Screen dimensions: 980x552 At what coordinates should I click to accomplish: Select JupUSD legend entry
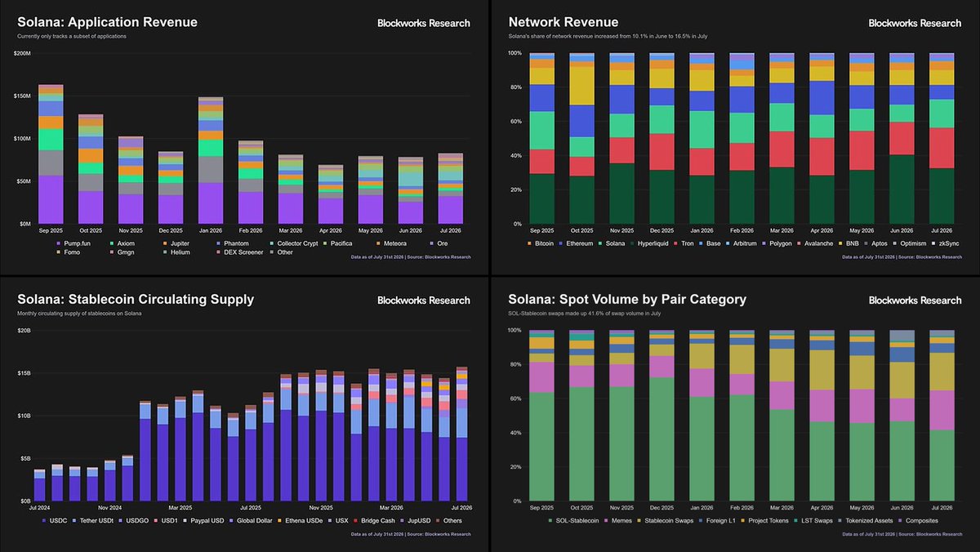click(x=414, y=521)
